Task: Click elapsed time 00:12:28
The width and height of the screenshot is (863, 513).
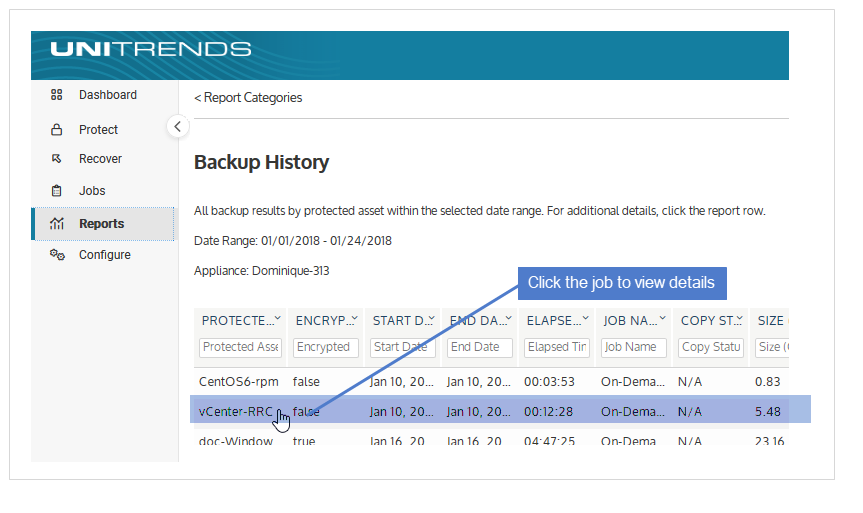Action: [549, 412]
